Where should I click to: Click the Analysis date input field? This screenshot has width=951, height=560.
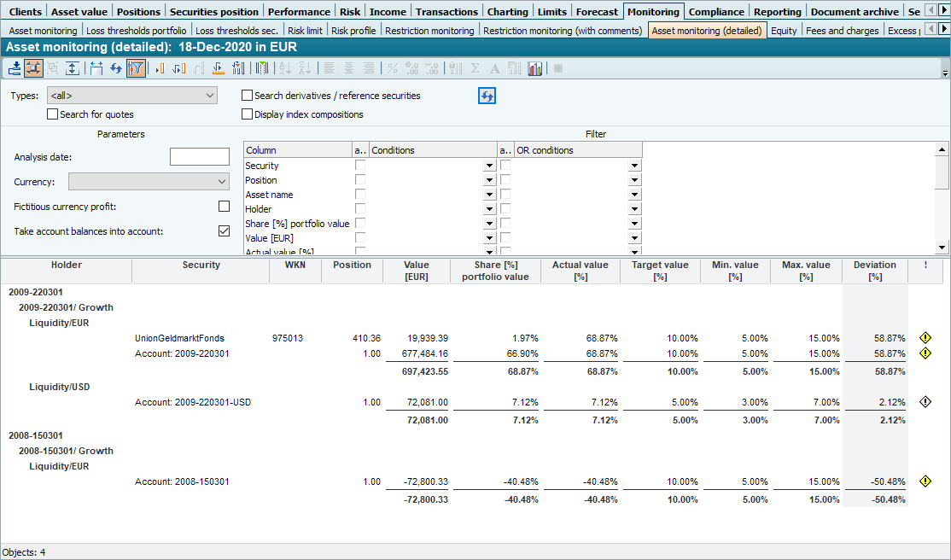200,157
